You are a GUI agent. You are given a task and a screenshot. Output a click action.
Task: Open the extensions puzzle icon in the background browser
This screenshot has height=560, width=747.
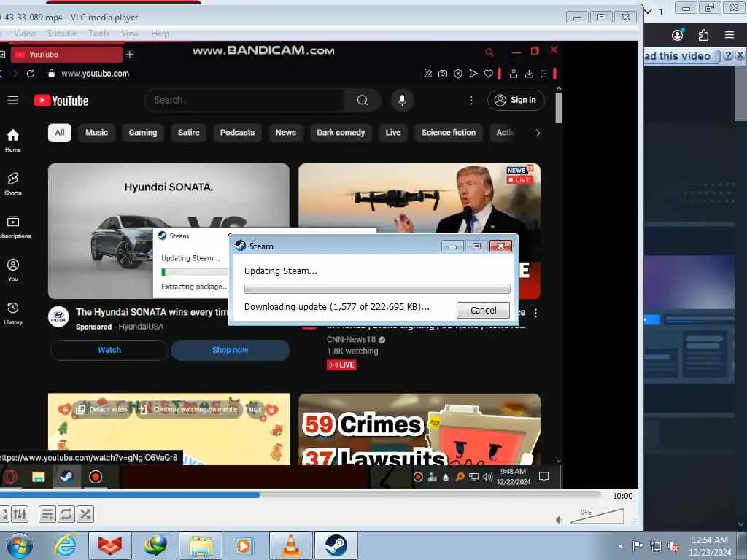point(703,35)
